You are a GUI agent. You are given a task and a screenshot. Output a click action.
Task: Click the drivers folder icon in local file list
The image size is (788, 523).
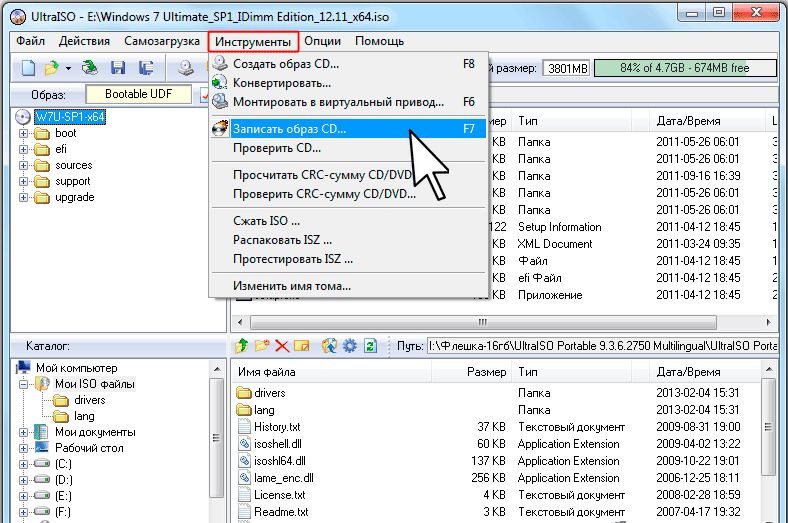[244, 393]
